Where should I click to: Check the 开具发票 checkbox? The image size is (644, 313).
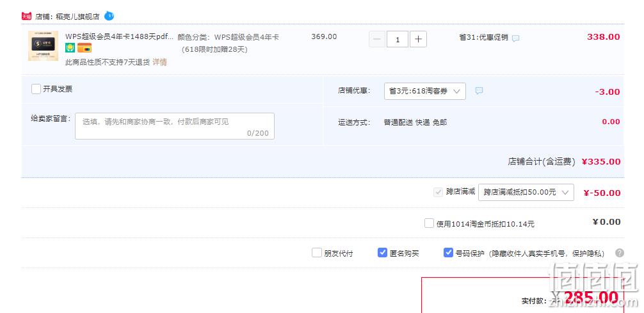coord(36,89)
